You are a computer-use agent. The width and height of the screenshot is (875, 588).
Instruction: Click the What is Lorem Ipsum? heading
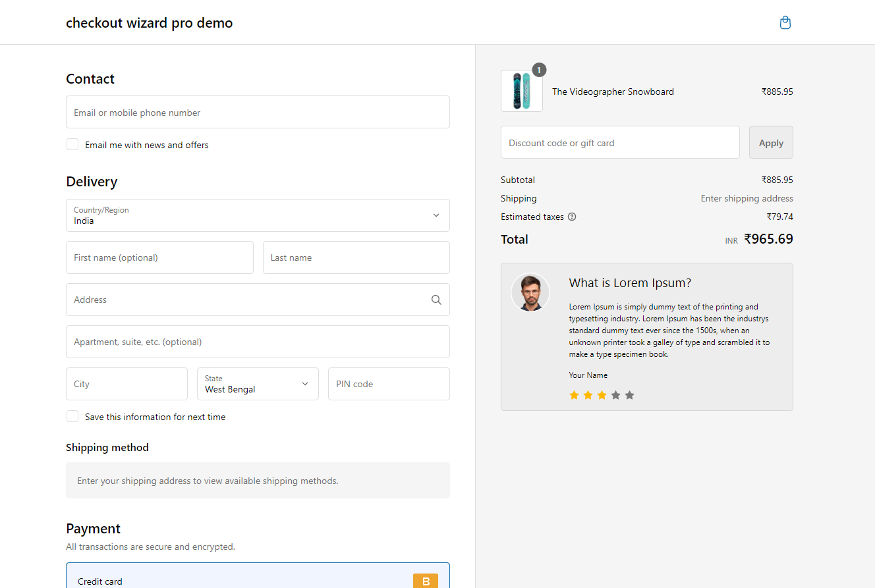630,283
